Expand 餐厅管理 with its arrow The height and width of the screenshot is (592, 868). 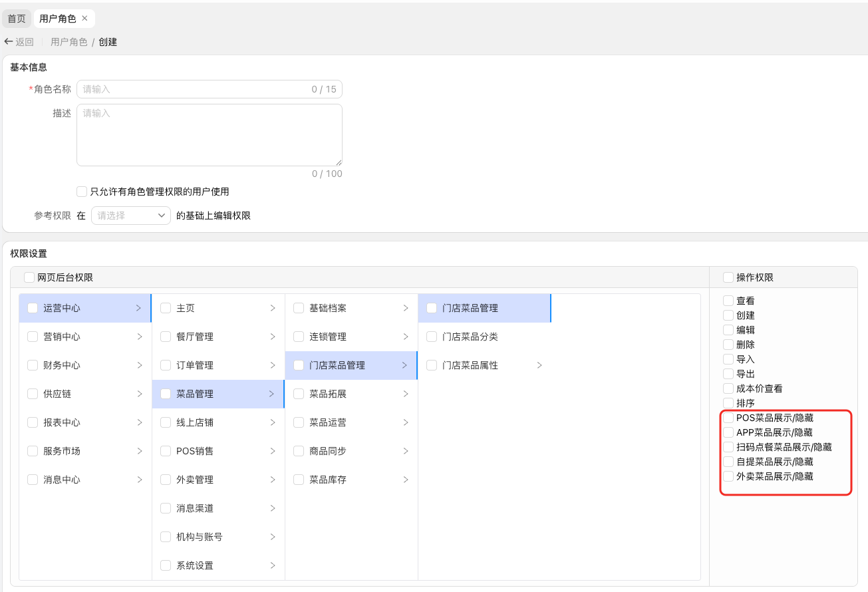[272, 337]
